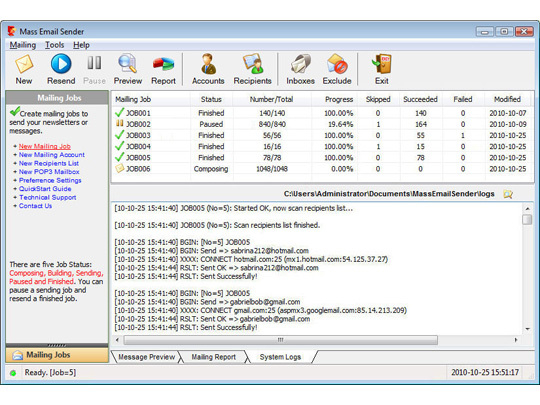Click the Resend play button icon
540x405 pixels.
point(61,64)
